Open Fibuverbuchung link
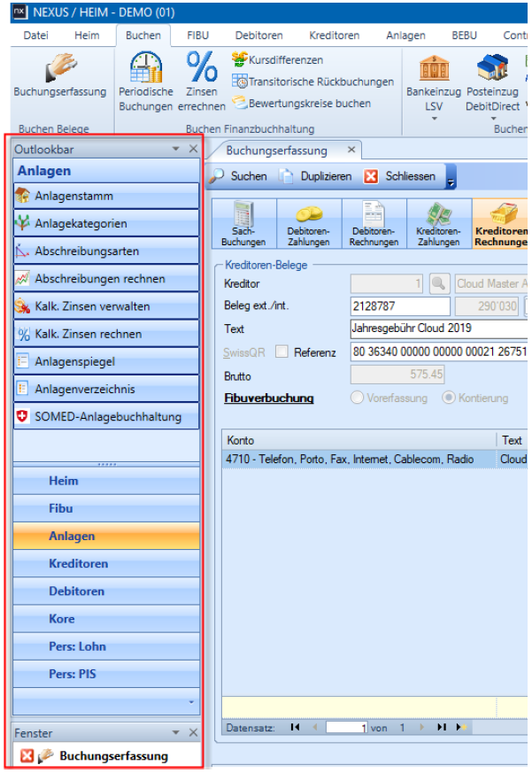Viewport: 532px width, 773px height. pos(269,398)
